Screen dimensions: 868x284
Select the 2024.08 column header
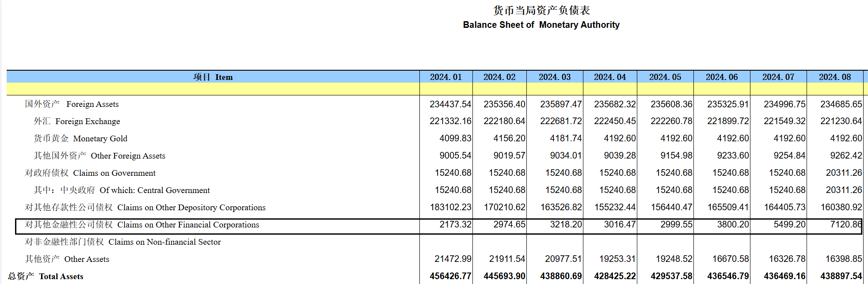click(835, 77)
